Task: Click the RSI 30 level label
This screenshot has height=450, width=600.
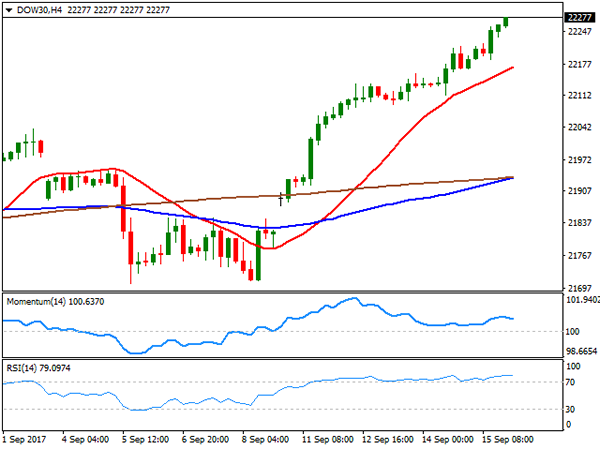Action: (570, 409)
